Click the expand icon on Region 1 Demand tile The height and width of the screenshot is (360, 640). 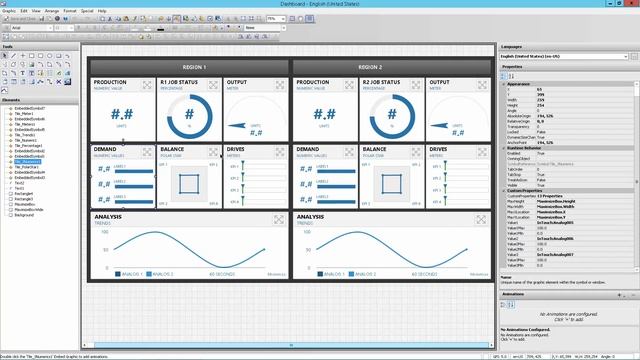coord(147,152)
